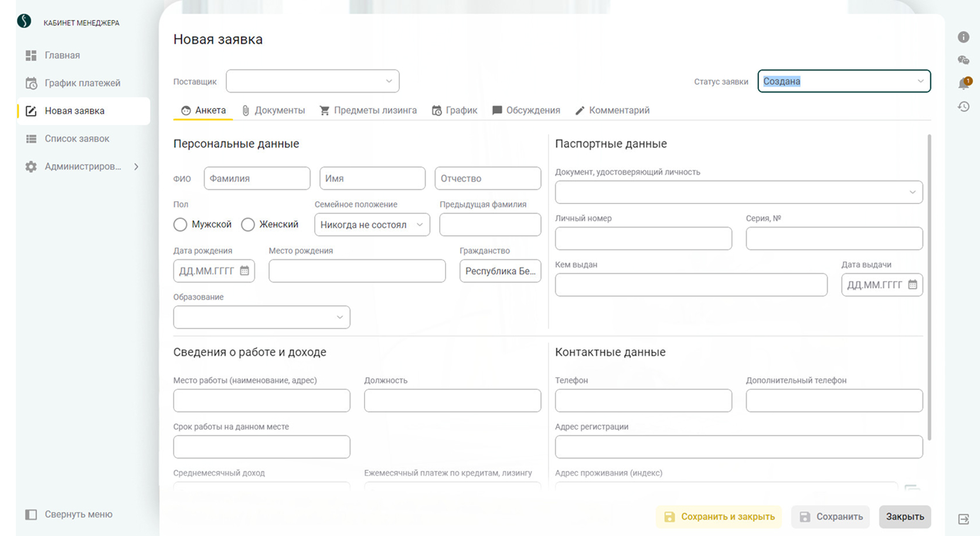Switch to the График tab
The width and height of the screenshot is (980, 536).
pyautogui.click(x=454, y=110)
